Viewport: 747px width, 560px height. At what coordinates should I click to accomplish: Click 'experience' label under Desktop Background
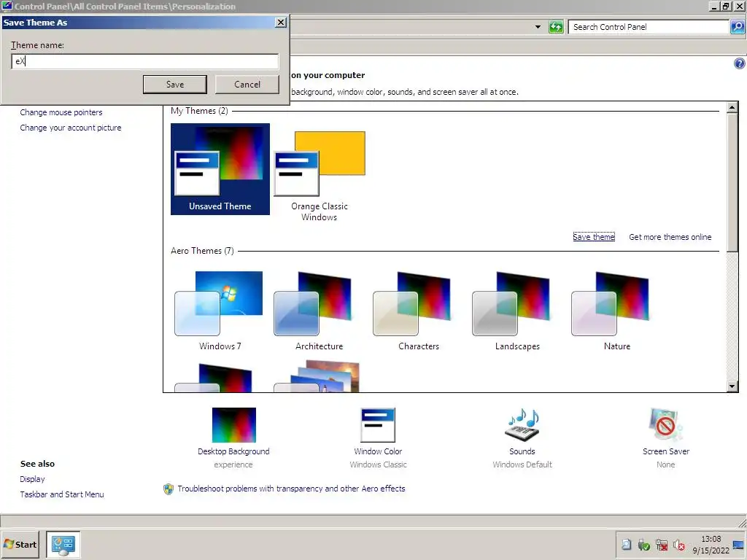pyautogui.click(x=233, y=464)
